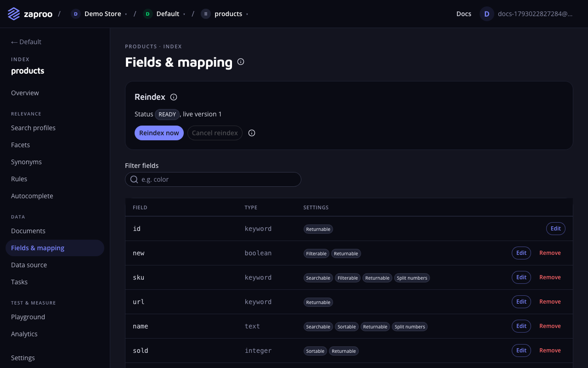Click the Cancel reindex button
The image size is (588, 368).
coord(215,133)
